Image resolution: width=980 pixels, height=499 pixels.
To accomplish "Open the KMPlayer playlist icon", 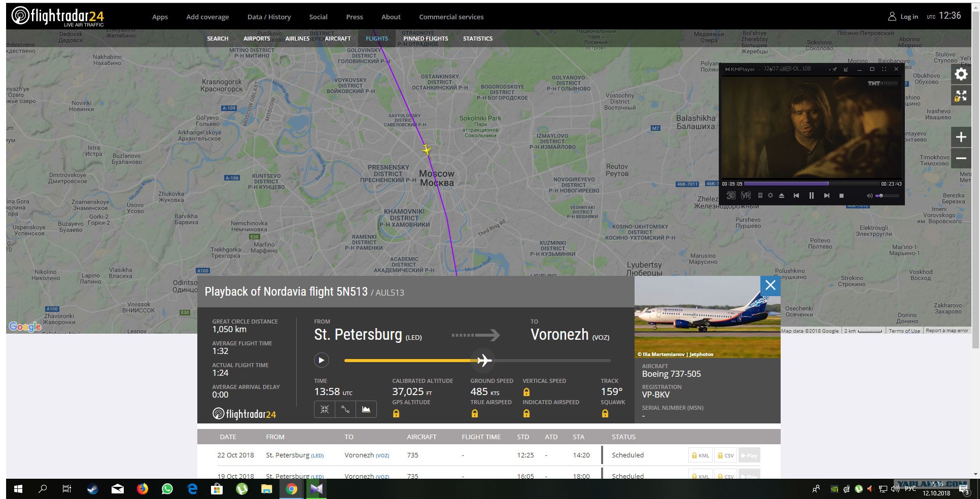I will click(760, 196).
